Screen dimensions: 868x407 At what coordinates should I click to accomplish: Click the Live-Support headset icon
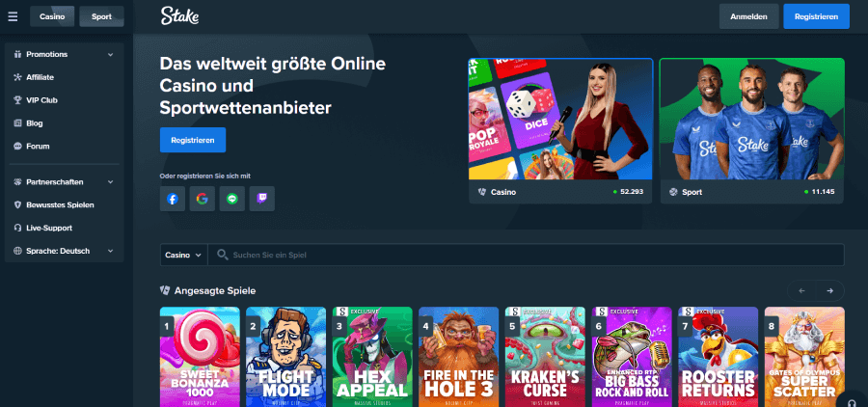click(x=17, y=228)
